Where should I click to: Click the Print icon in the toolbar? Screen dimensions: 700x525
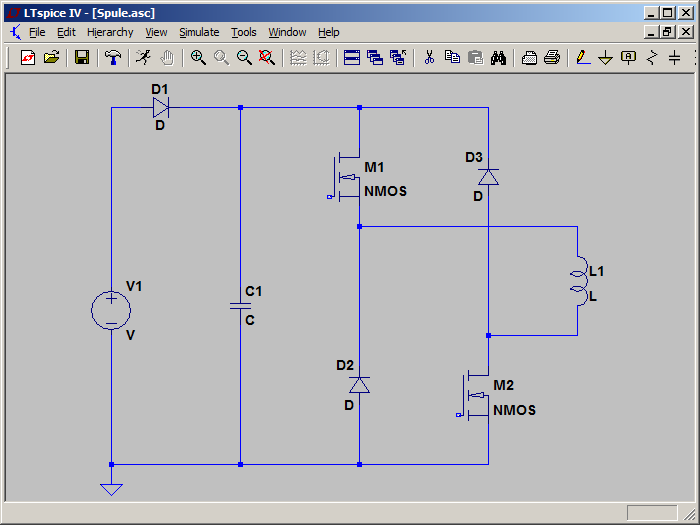551,57
